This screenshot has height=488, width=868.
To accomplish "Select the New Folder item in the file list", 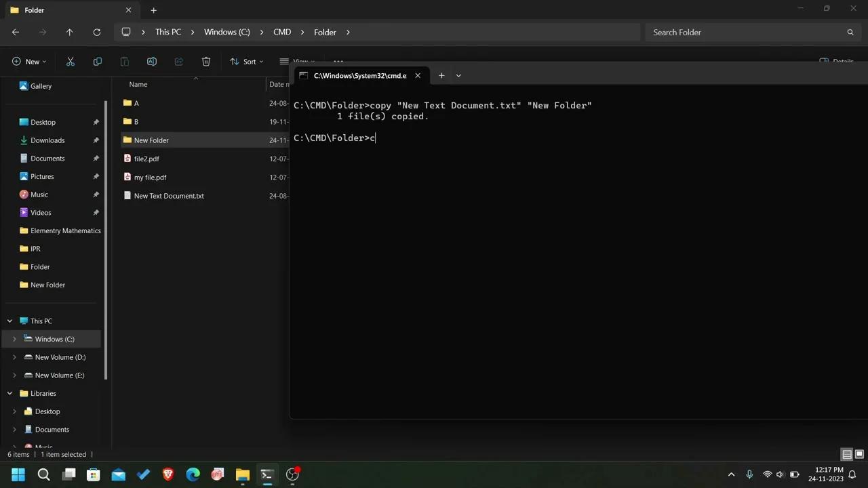I will (x=151, y=140).
